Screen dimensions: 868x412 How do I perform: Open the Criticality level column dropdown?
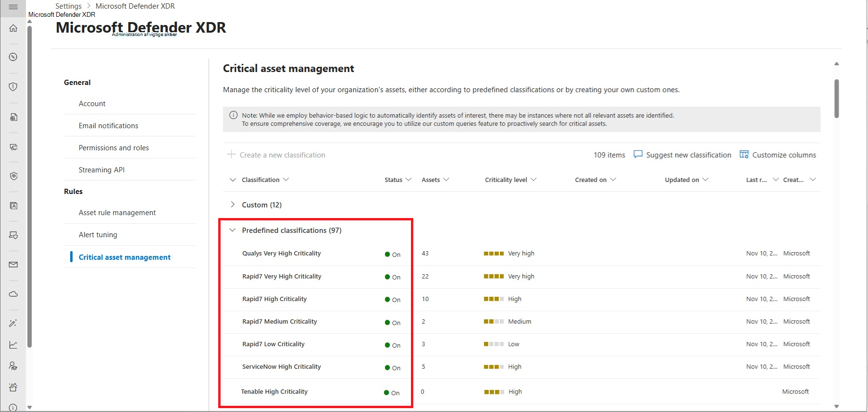click(x=533, y=180)
